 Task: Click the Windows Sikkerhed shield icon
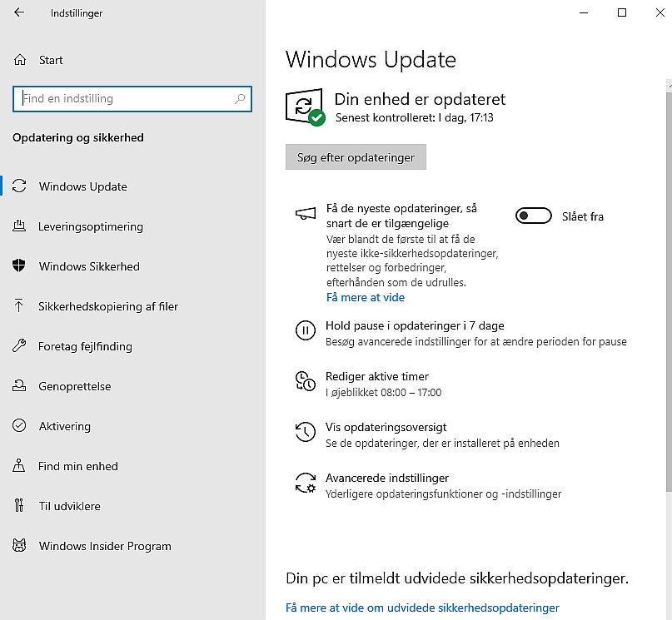point(19,265)
